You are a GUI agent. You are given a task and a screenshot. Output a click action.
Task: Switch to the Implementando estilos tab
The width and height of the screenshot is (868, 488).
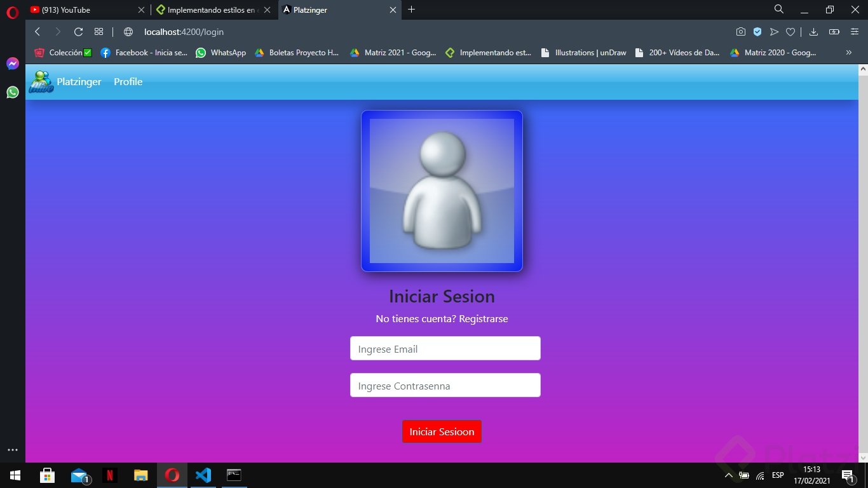[214, 10]
